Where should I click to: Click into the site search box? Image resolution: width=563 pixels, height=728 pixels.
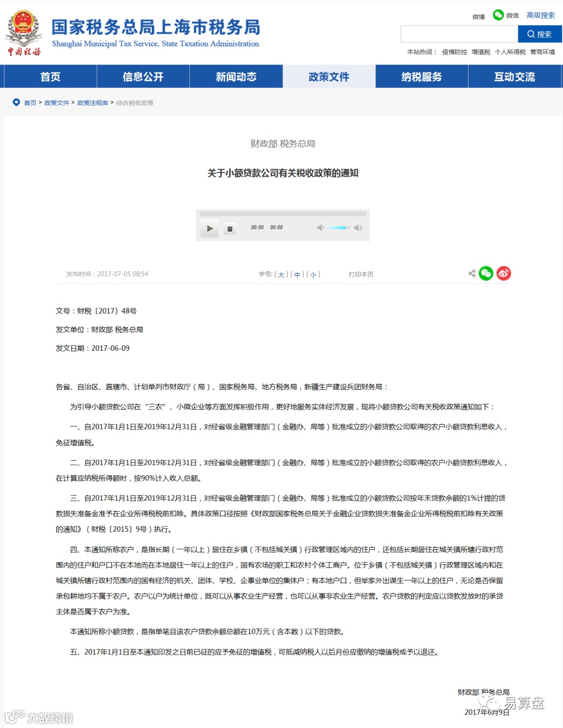point(459,34)
